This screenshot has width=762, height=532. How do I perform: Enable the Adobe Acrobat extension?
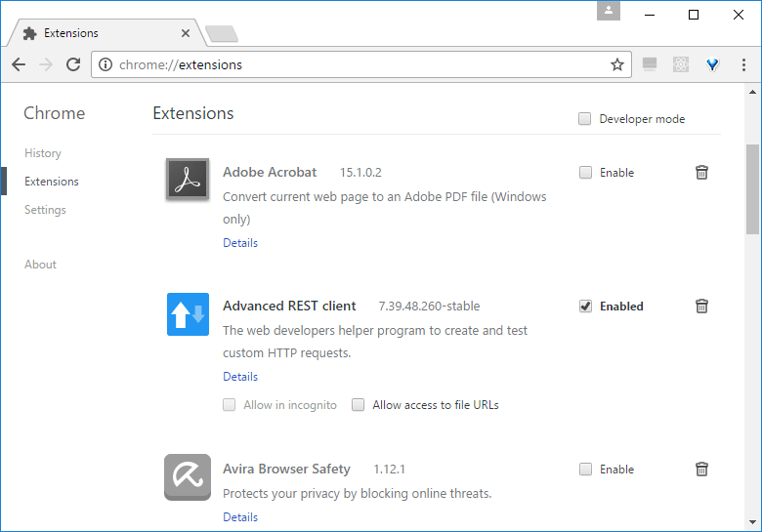[585, 173]
